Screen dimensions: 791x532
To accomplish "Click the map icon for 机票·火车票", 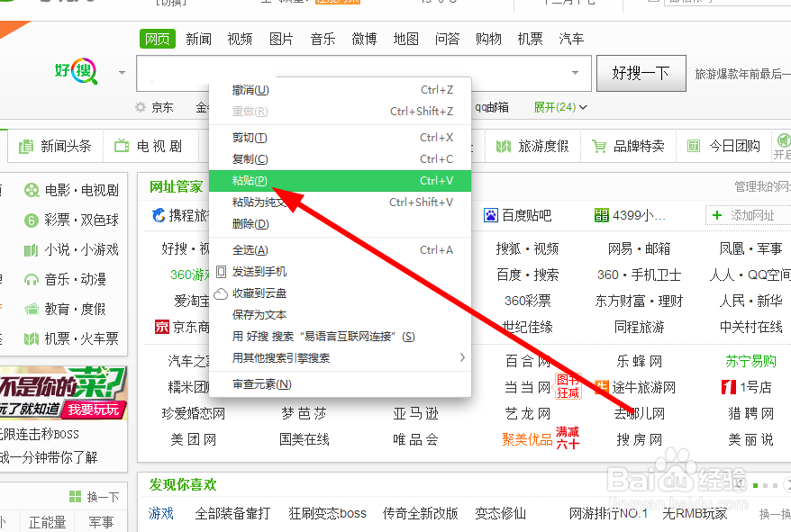I will tap(32, 338).
